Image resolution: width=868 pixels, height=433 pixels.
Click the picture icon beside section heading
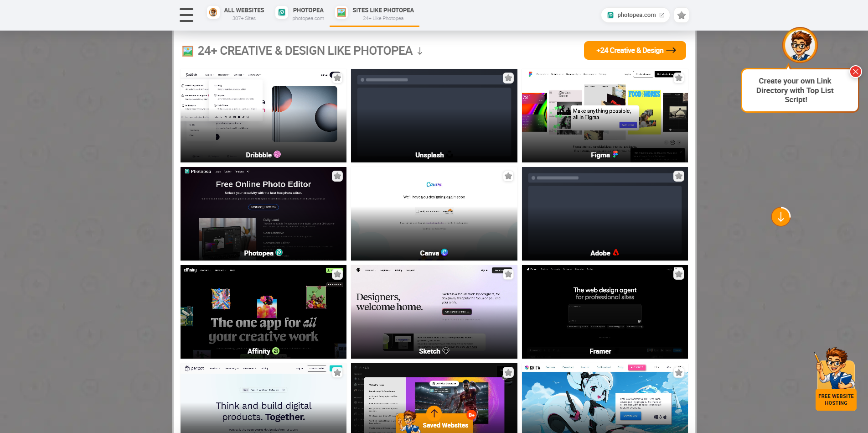click(188, 51)
